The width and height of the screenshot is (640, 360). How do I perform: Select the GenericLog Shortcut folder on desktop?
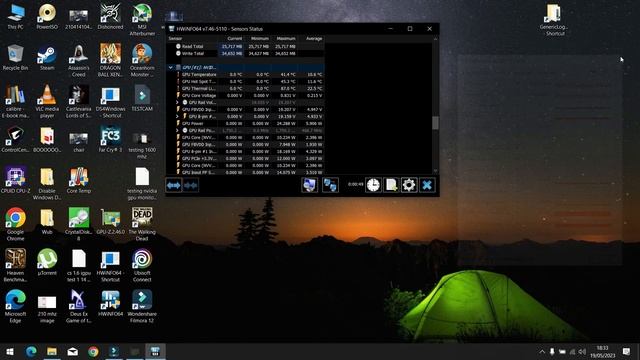[x=553, y=20]
